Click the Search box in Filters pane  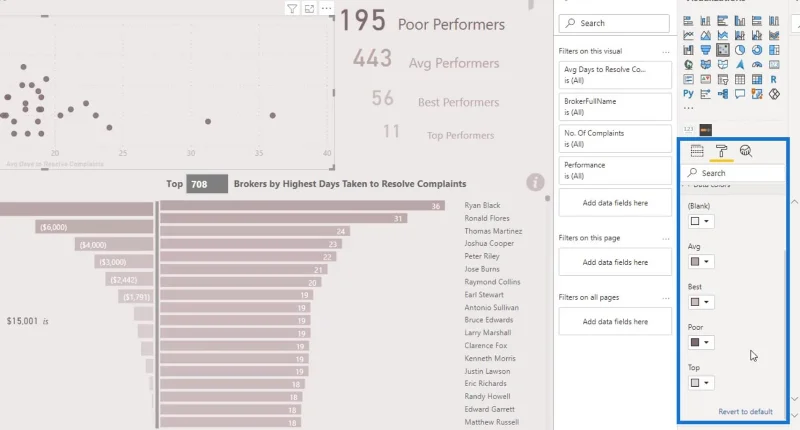click(614, 23)
